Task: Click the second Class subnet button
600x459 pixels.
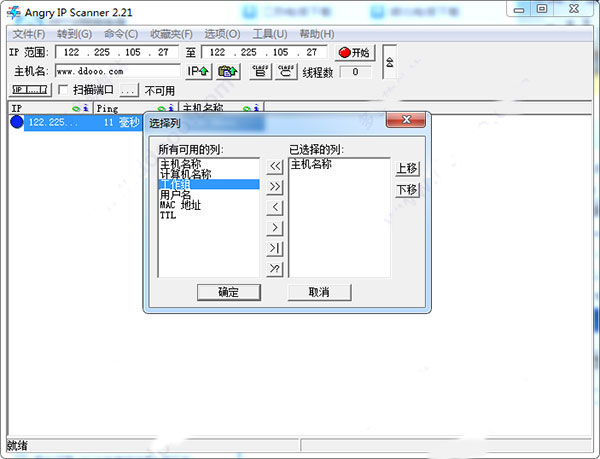Action: coord(286,71)
